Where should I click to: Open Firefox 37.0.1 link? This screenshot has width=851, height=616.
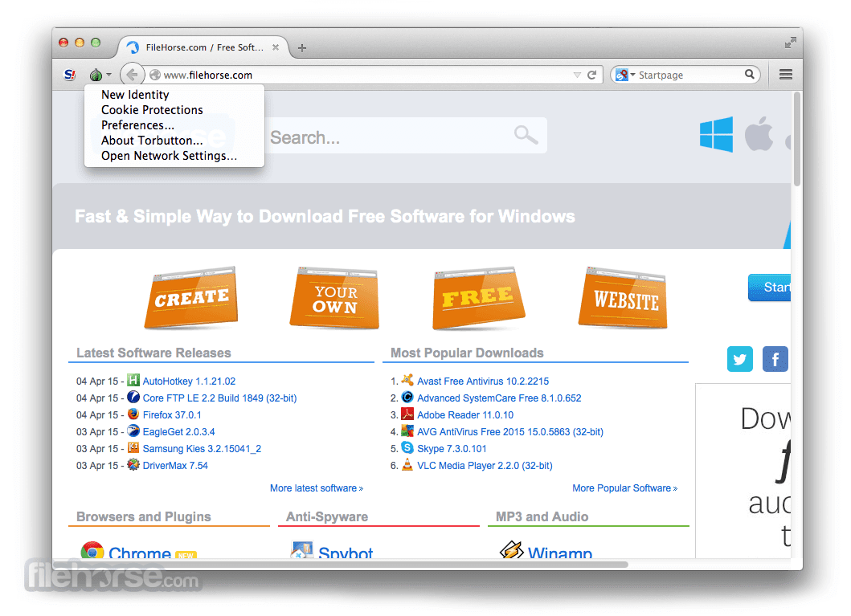pyautogui.click(x=172, y=415)
